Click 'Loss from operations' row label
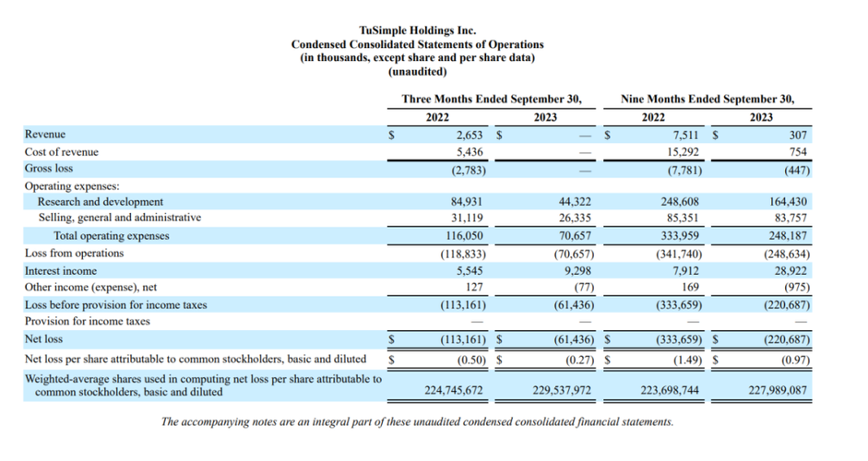The width and height of the screenshot is (868, 461). tap(74, 254)
